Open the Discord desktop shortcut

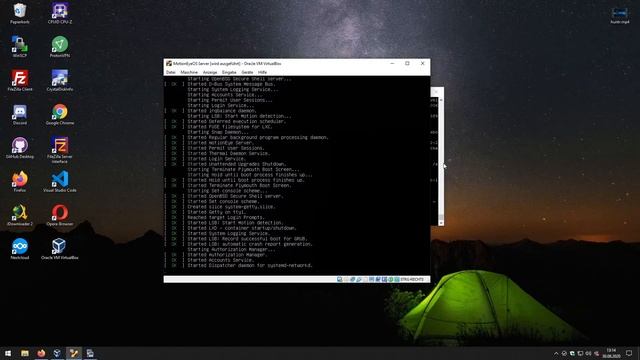pyautogui.click(x=20, y=114)
